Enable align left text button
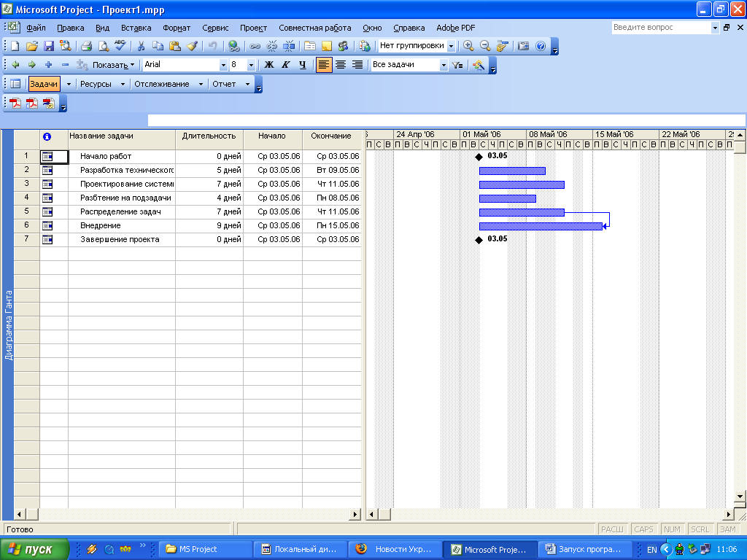747x560 pixels. point(324,65)
